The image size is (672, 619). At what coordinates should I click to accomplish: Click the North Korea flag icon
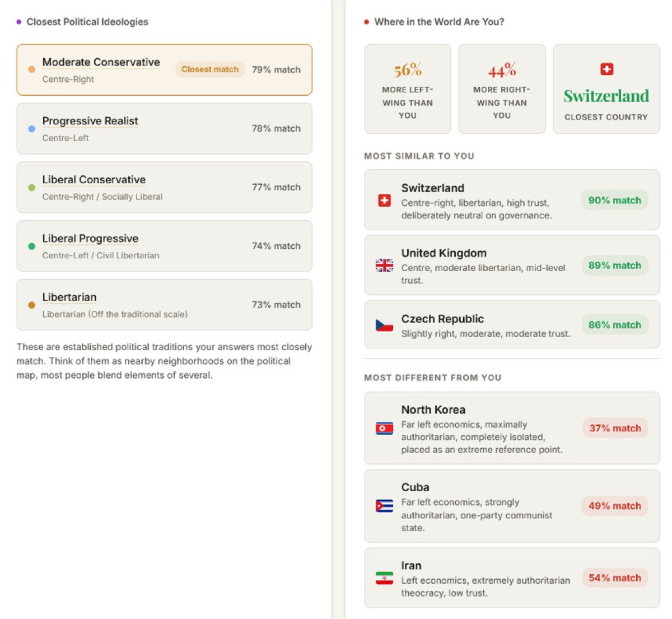coord(384,429)
